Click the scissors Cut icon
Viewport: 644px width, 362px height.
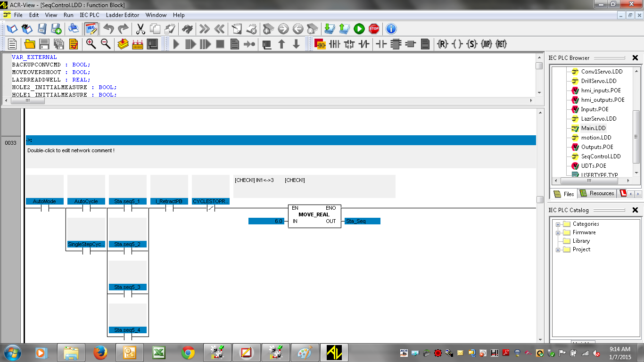[x=140, y=29]
